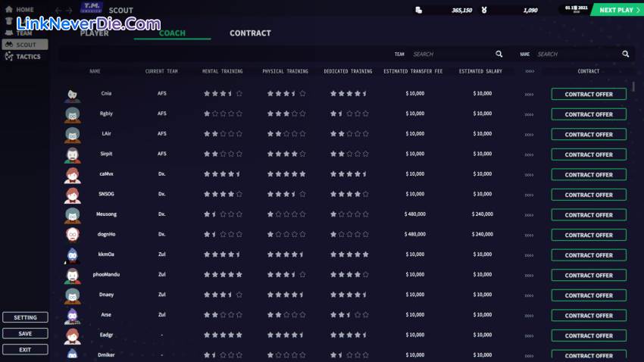Click the medal points icon
This screenshot has height=362, width=644.
(x=504, y=10)
